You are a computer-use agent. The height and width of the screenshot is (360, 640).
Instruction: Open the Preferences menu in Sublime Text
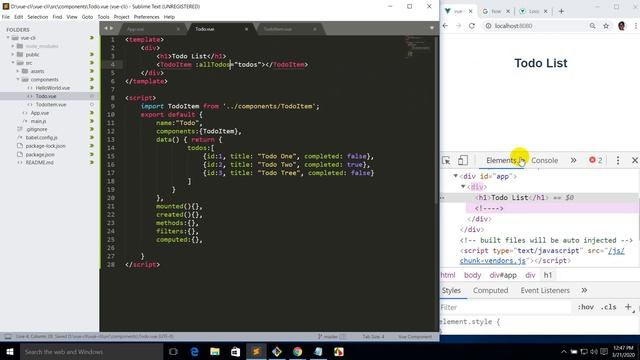[x=147, y=17]
